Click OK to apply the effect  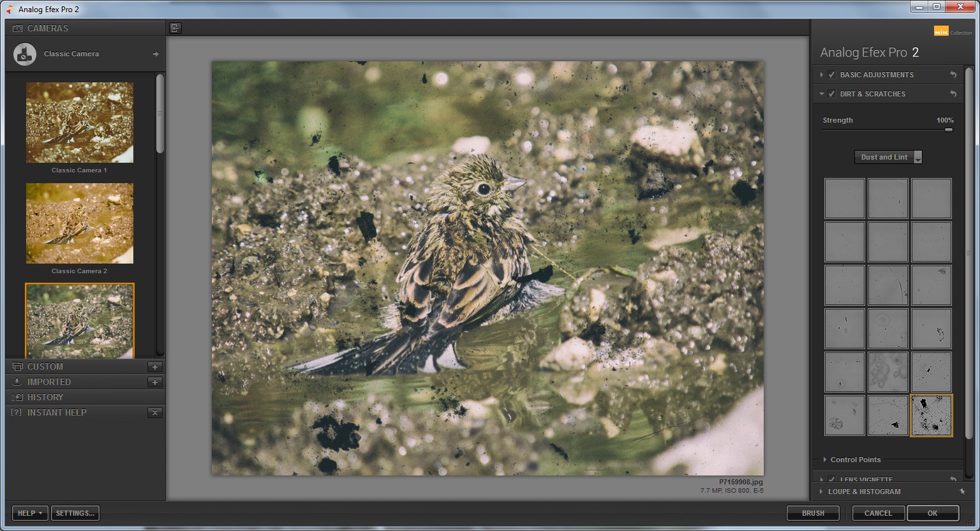pyautogui.click(x=933, y=513)
